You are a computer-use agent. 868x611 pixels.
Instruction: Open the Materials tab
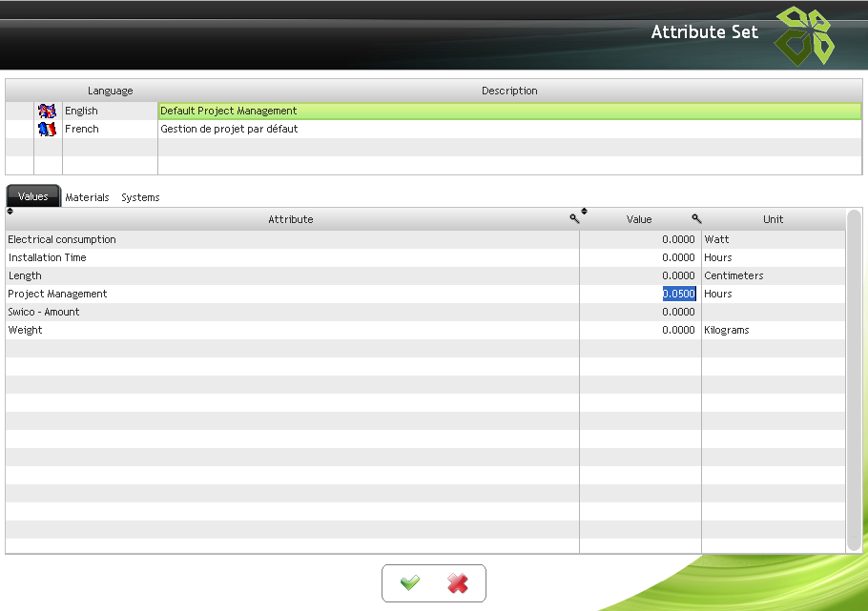(87, 197)
